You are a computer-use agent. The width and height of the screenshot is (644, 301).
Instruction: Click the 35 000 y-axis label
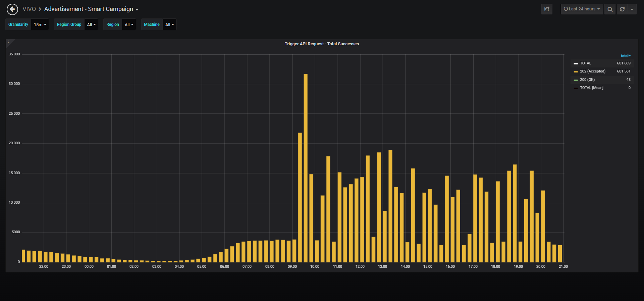14,54
